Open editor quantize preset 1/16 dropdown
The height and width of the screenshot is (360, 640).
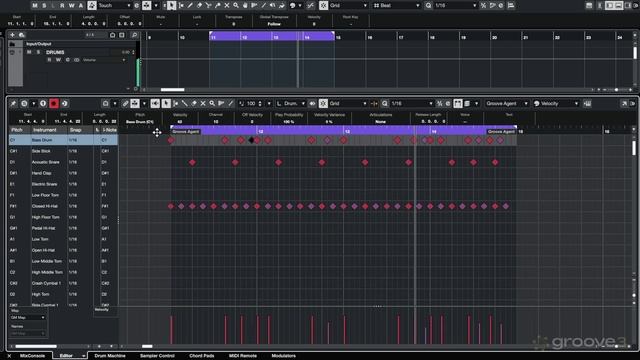point(411,104)
